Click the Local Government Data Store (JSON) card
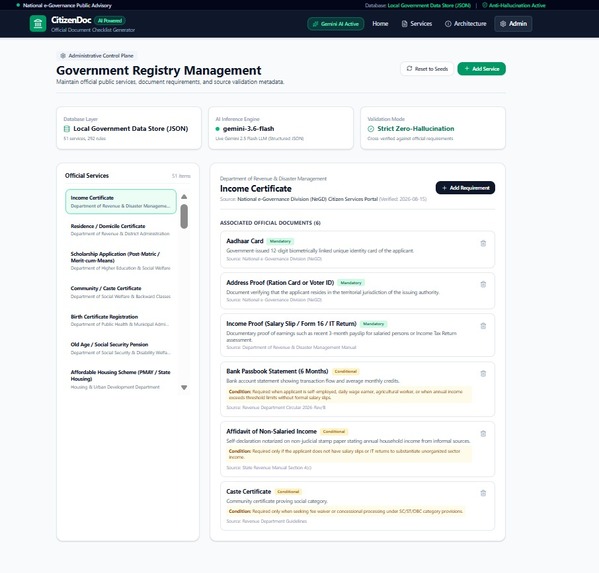Screen dimensions: 599x573 point(129,128)
